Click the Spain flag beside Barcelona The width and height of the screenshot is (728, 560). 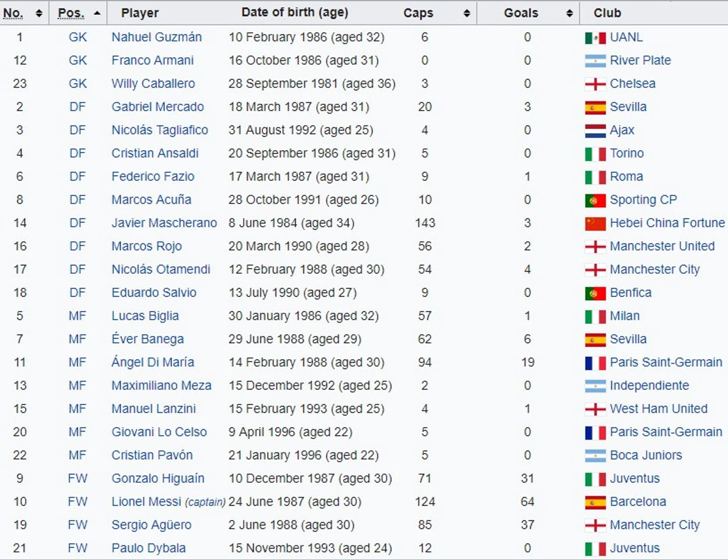[x=595, y=502]
